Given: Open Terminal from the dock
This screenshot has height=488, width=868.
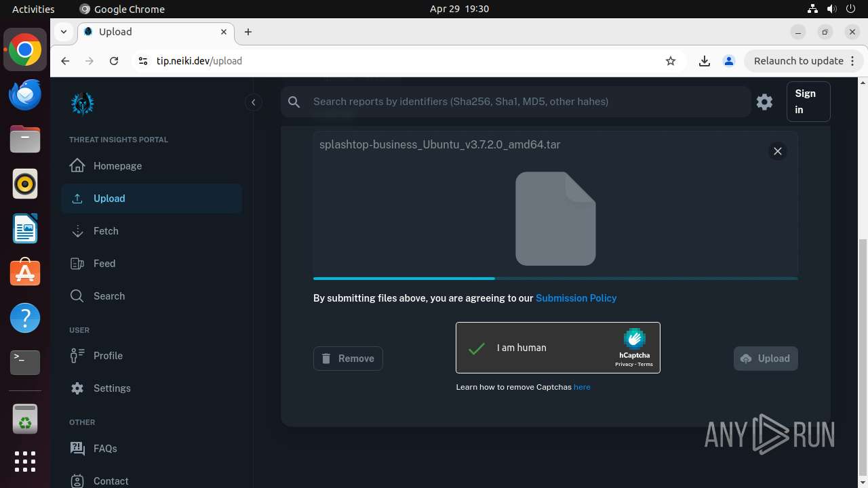Looking at the screenshot, I should click(25, 363).
